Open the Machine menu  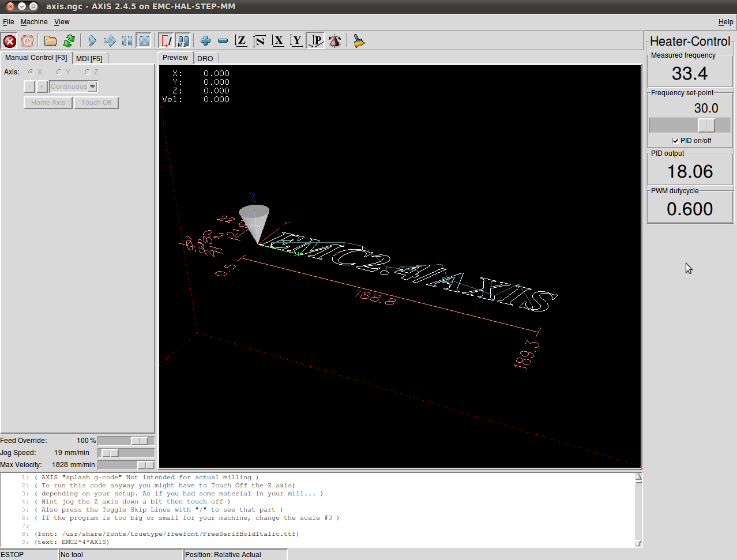34,22
